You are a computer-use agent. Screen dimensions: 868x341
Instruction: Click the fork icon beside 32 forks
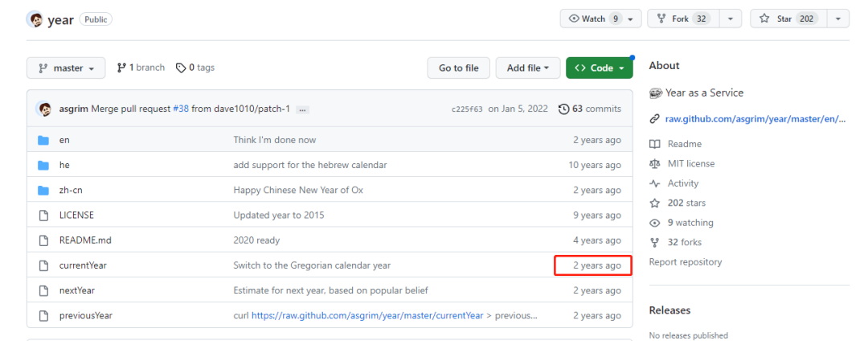(x=655, y=242)
